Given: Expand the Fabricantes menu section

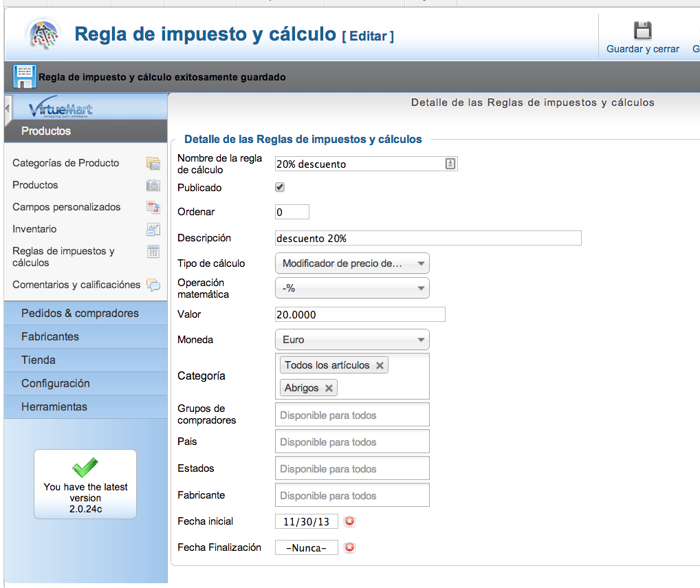Looking at the screenshot, I should 86,336.
